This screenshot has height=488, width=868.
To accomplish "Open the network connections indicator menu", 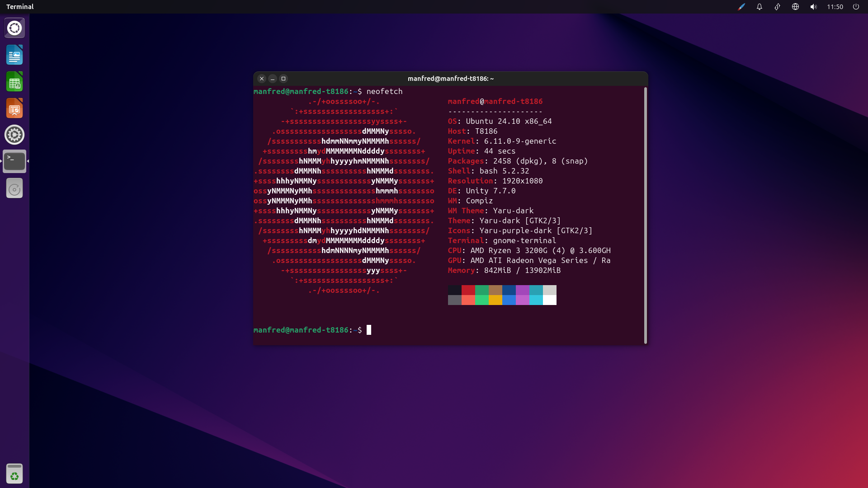I will [x=777, y=7].
